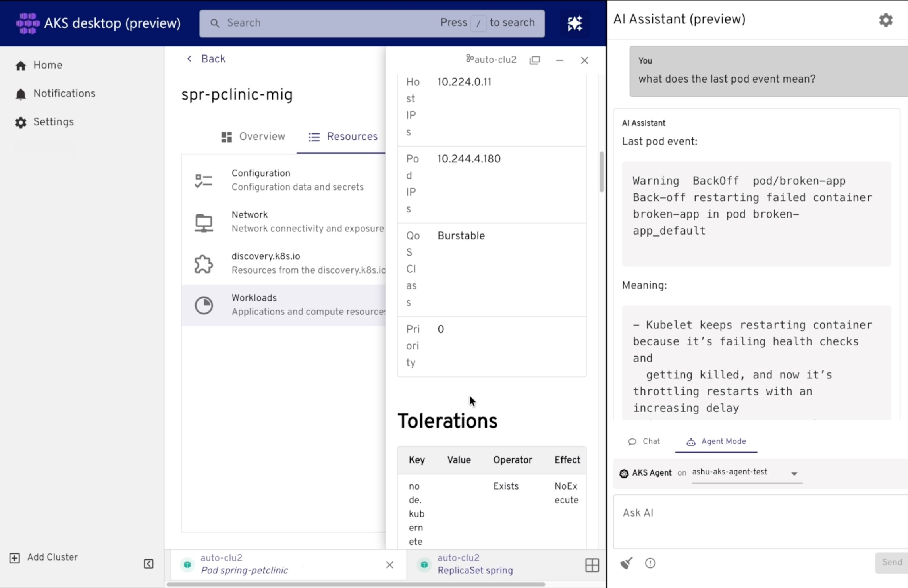Click the details panel vertical scrollbar

(602, 172)
